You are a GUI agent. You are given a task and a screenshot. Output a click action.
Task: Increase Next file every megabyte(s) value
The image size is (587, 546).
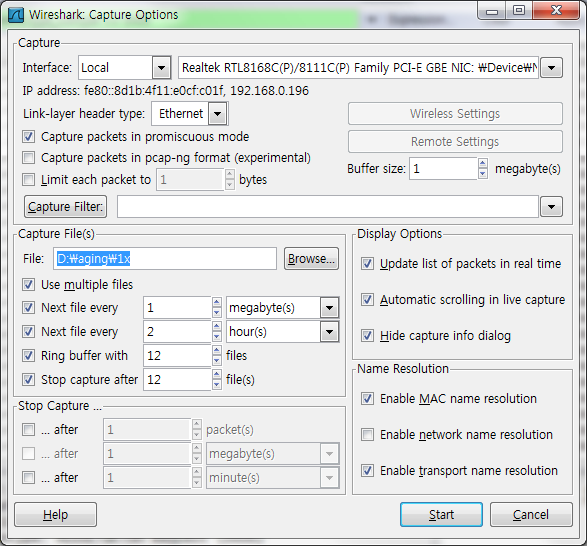point(217,302)
